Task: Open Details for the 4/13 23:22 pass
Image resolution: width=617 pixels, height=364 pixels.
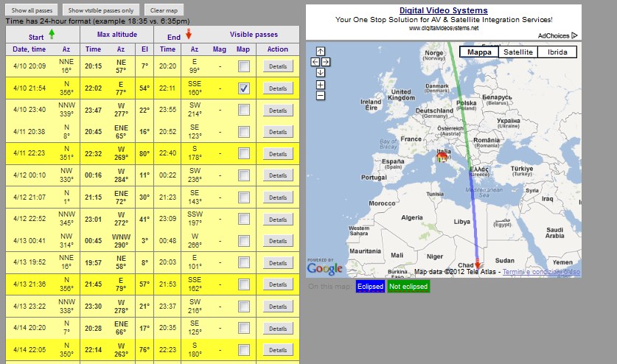Action: (278, 307)
